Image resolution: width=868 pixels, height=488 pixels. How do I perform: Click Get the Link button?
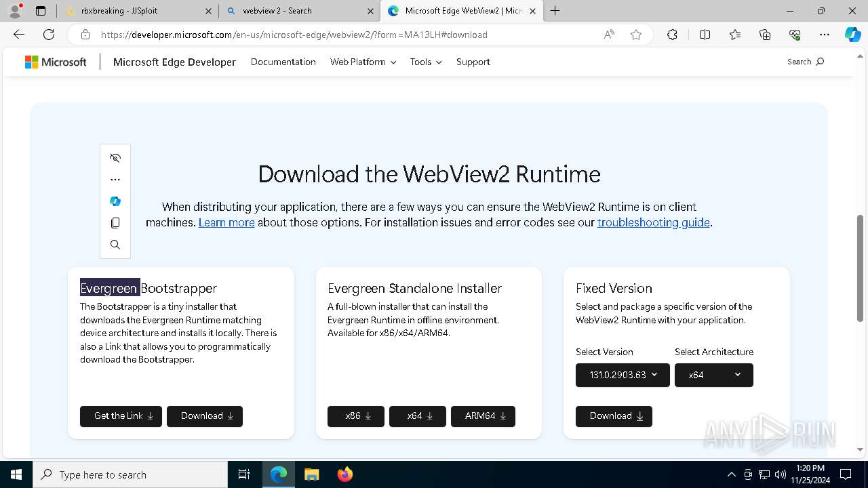(x=121, y=416)
